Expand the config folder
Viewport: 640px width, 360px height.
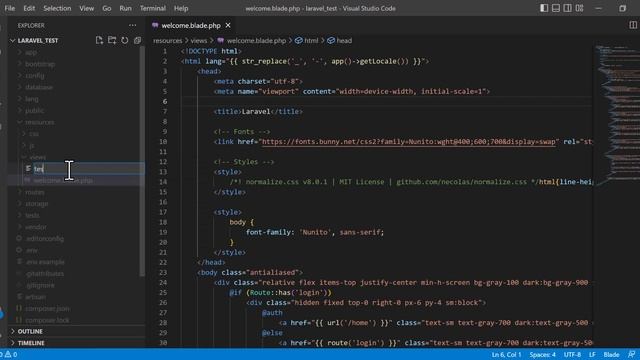(35, 76)
